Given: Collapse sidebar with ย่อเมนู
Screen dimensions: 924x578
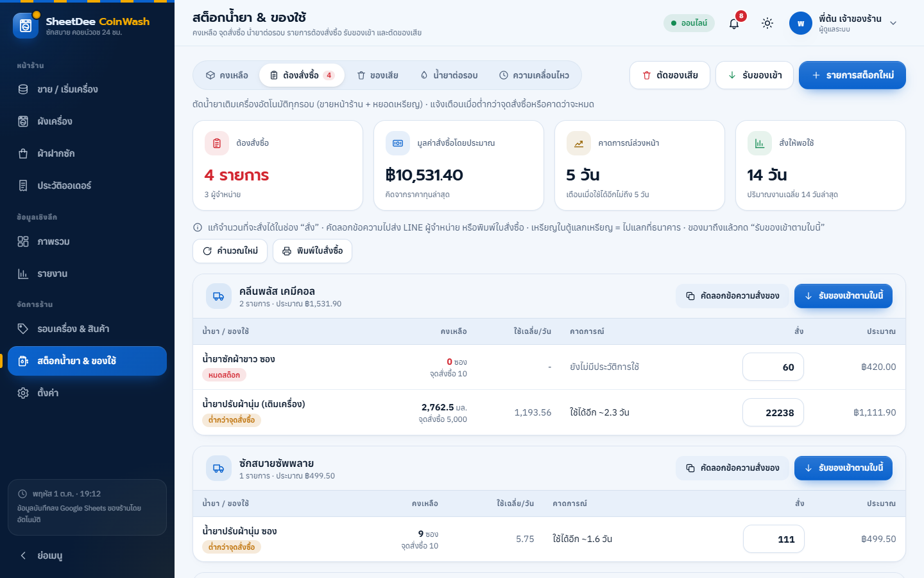Looking at the screenshot, I should coord(87,556).
